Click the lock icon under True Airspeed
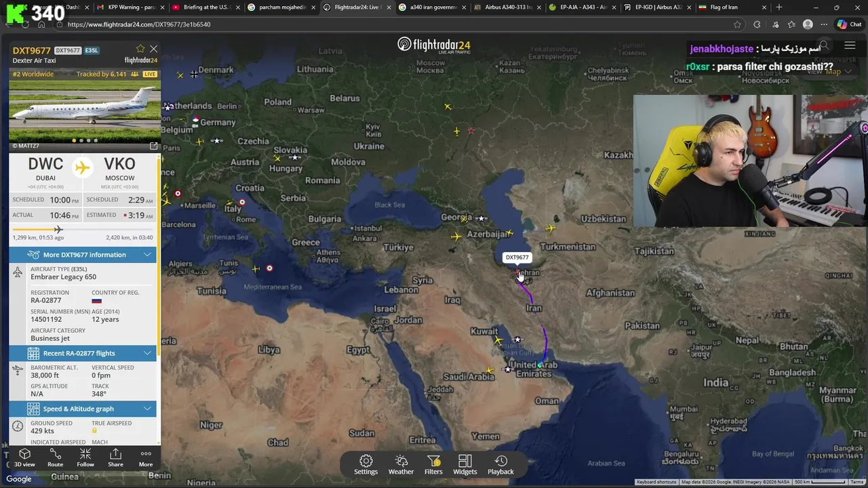868x488 pixels. coord(95,431)
